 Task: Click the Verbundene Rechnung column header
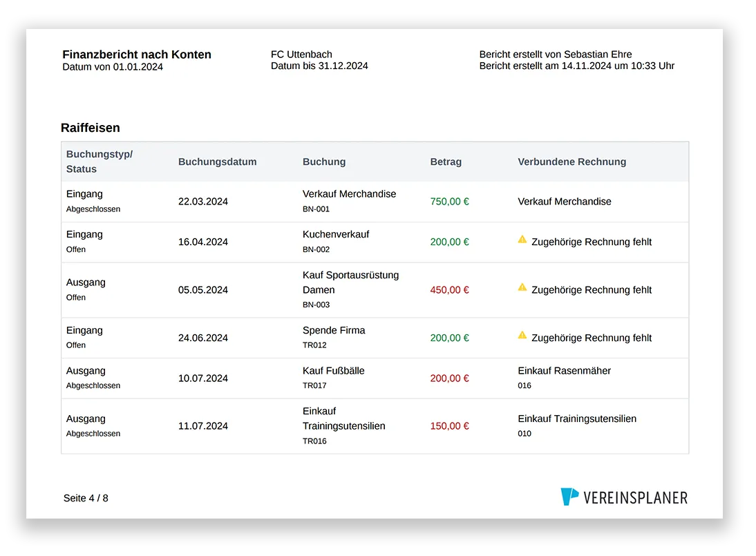pyautogui.click(x=571, y=162)
